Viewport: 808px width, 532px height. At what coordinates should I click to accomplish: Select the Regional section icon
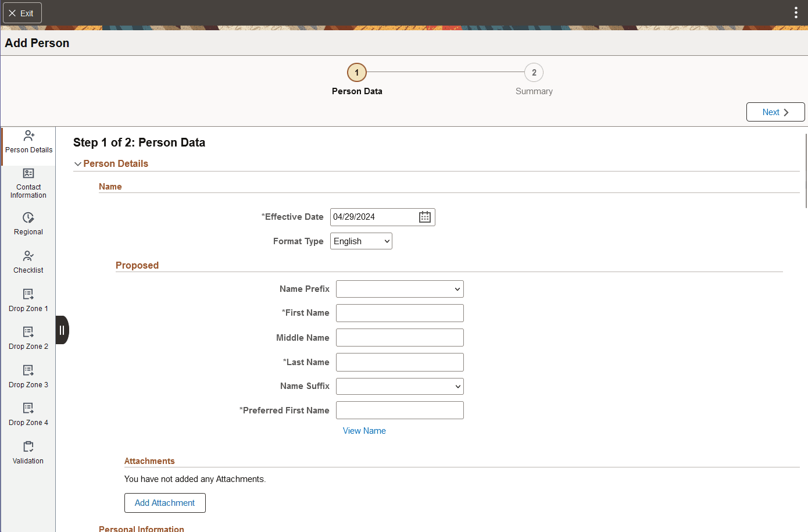coord(28,224)
